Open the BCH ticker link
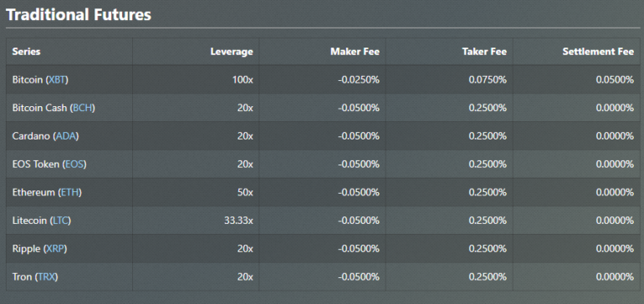This screenshot has width=644, height=304. [x=84, y=108]
